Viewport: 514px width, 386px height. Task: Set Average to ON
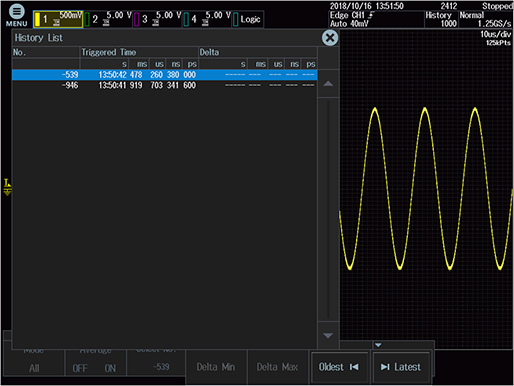pos(110,368)
